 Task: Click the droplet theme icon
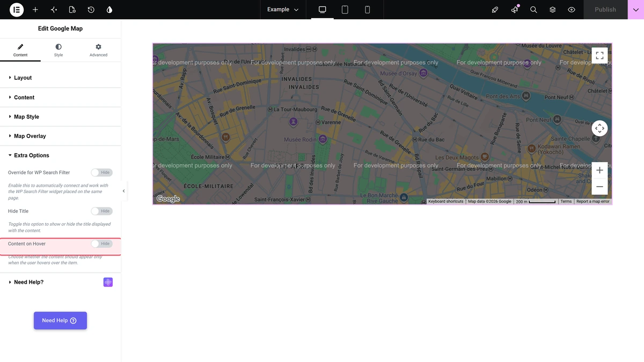pyautogui.click(x=109, y=10)
